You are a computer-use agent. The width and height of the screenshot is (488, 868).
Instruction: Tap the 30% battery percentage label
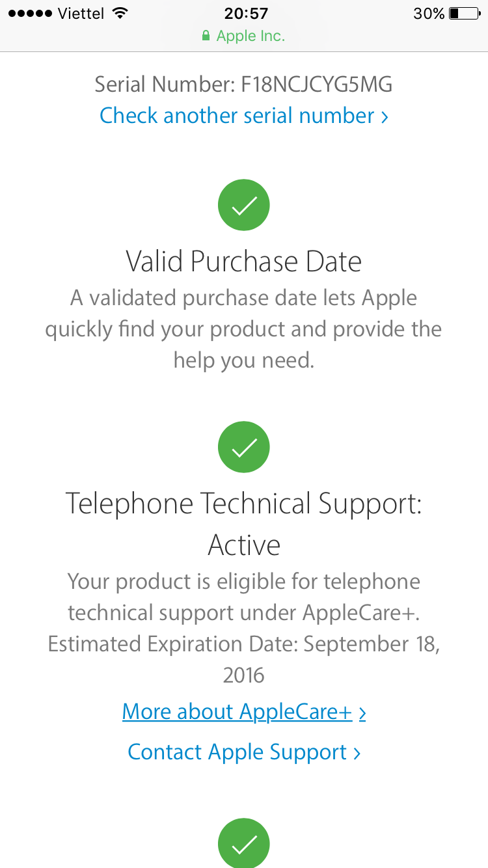pos(429,13)
